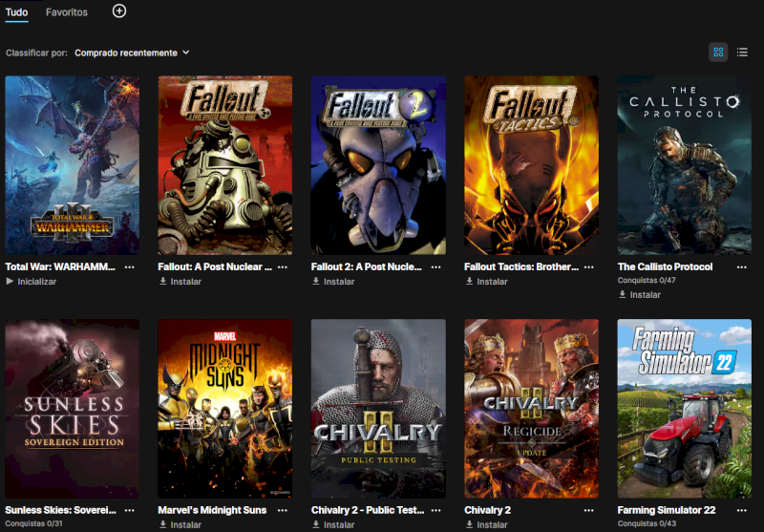Switch to list view layout
The image size is (764, 532).
point(742,53)
